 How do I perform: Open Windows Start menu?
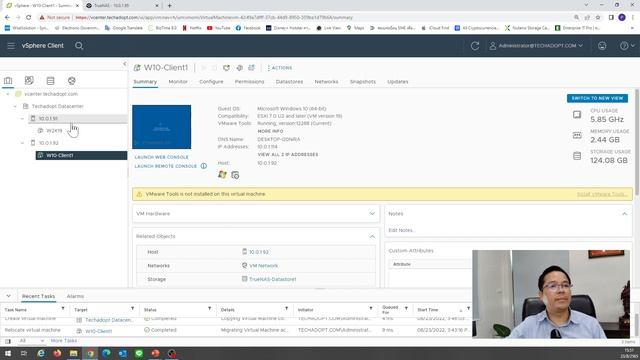point(8,353)
